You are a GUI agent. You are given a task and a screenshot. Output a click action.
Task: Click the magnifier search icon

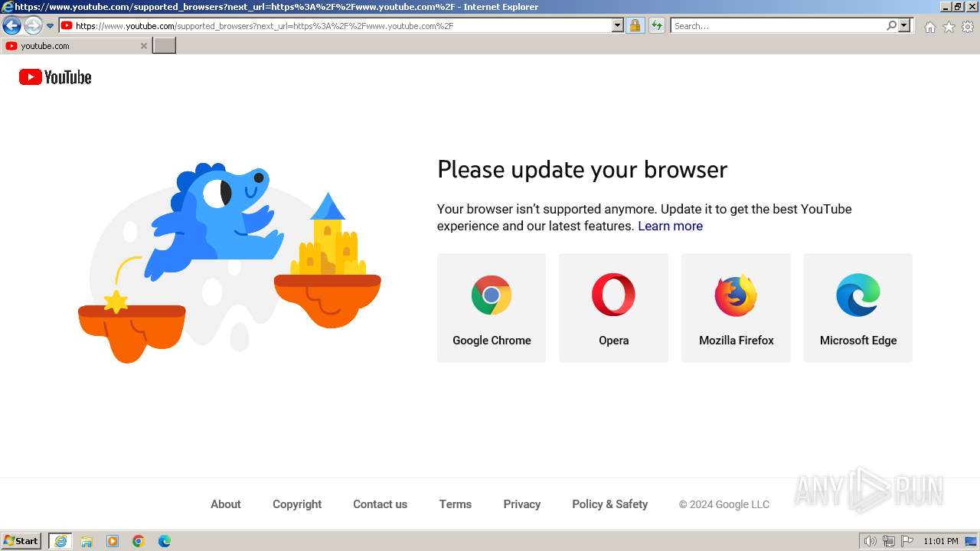(x=891, y=25)
